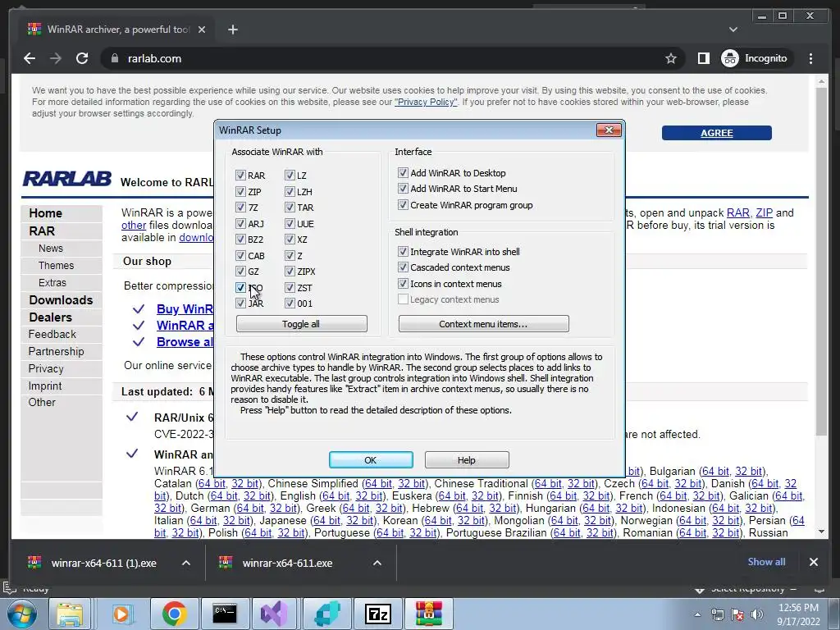Click Help button in WinRAR Setup
840x630 pixels.
point(467,459)
